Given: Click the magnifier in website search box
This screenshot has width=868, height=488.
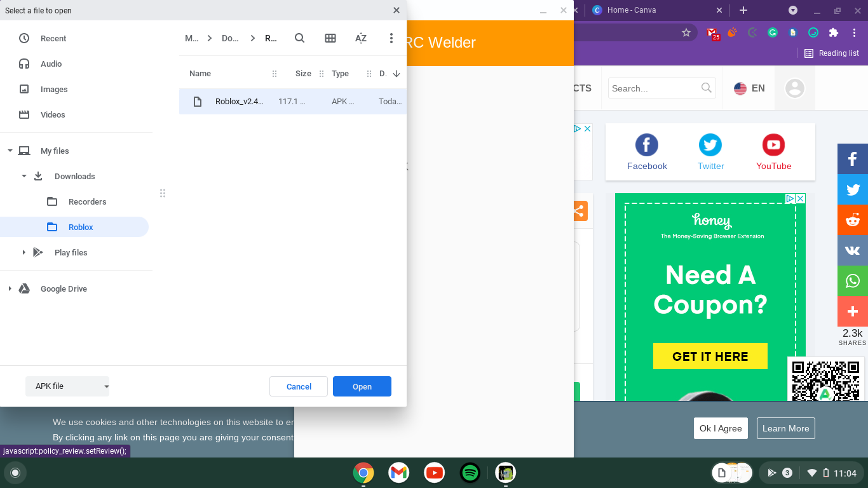Looking at the screenshot, I should tap(707, 88).
